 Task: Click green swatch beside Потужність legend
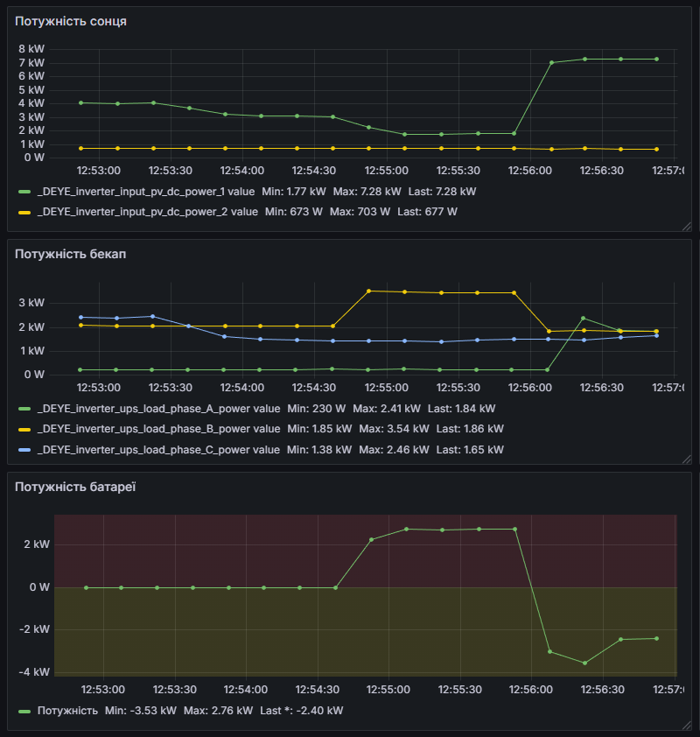[x=24, y=710]
